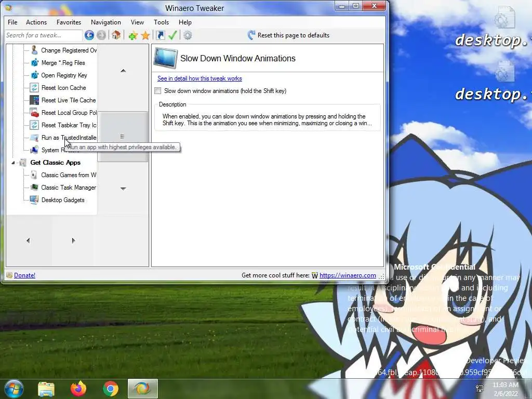Click Winaero Tweaker taskbar button
The height and width of the screenshot is (399, 532).
143,389
